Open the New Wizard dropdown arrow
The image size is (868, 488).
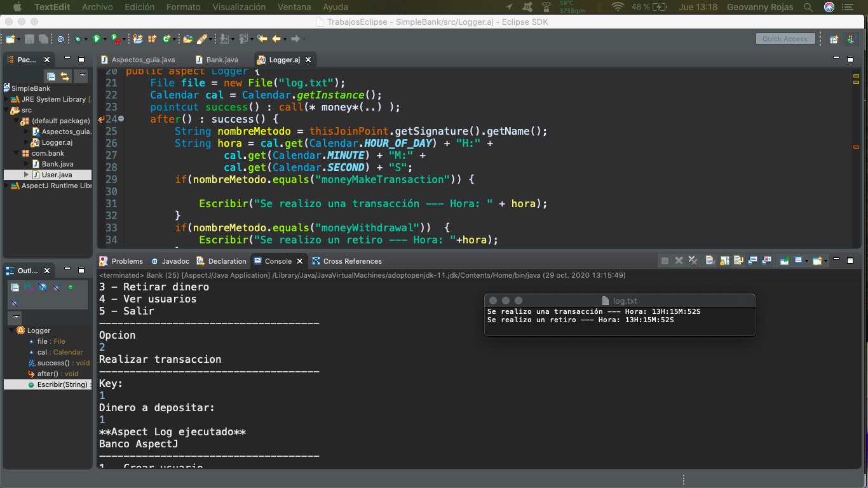click(18, 38)
